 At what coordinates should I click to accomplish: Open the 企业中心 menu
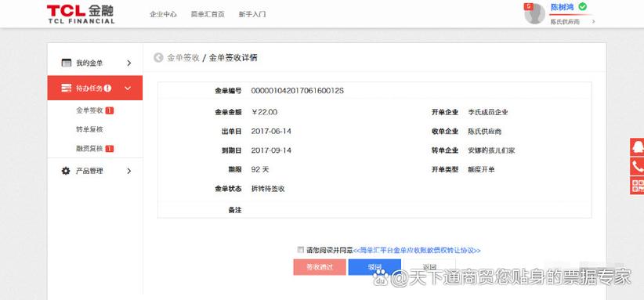coord(163,14)
